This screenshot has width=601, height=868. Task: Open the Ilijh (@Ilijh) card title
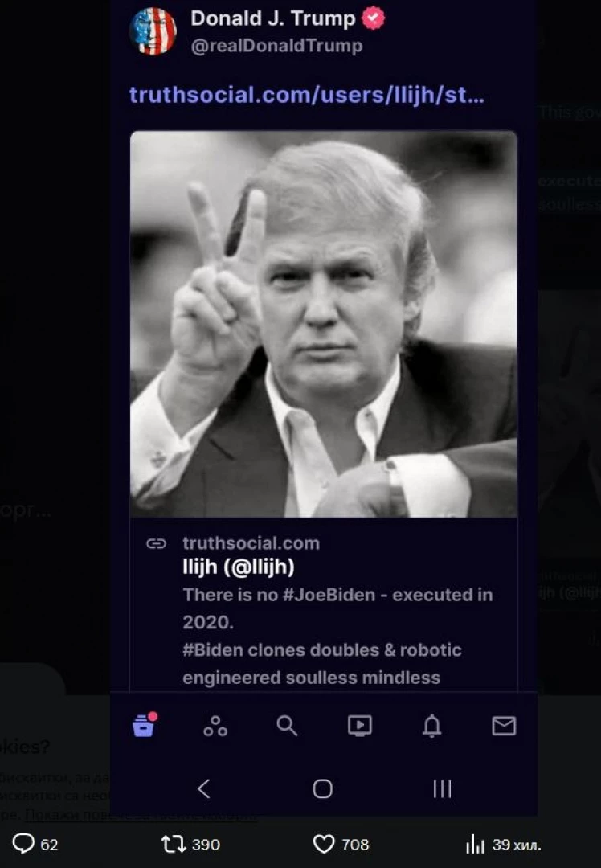[x=239, y=567]
